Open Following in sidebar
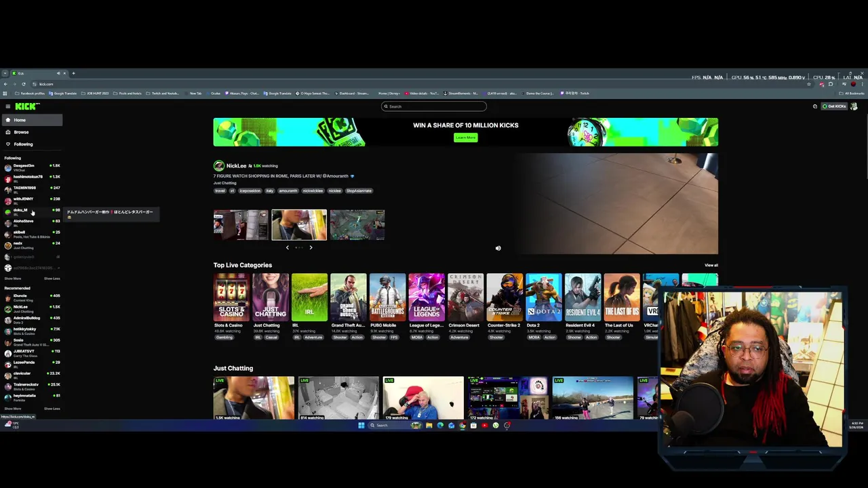Image resolution: width=868 pixels, height=488 pixels. pos(32,144)
